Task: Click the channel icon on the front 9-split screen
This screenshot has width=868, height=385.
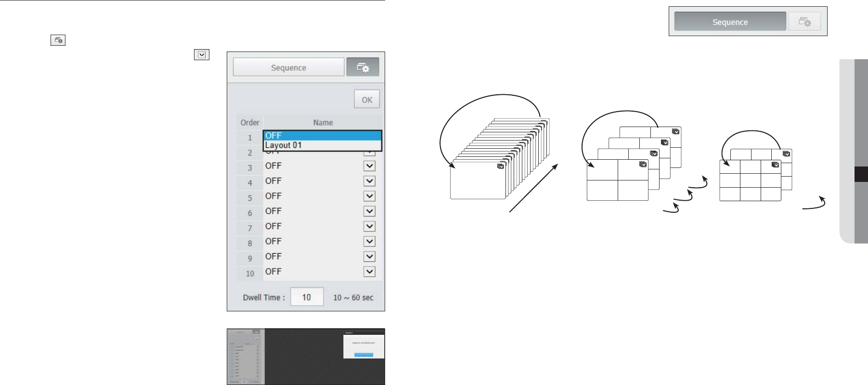Action: coord(776,165)
